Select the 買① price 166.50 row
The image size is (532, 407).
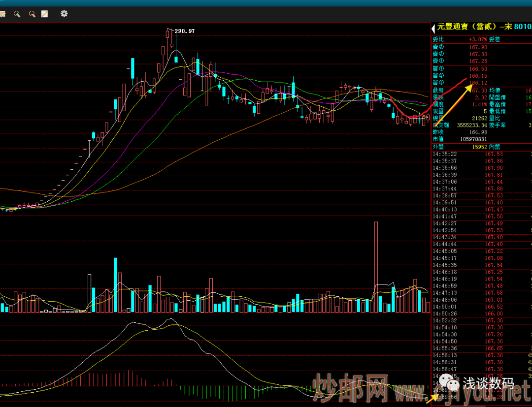478,69
